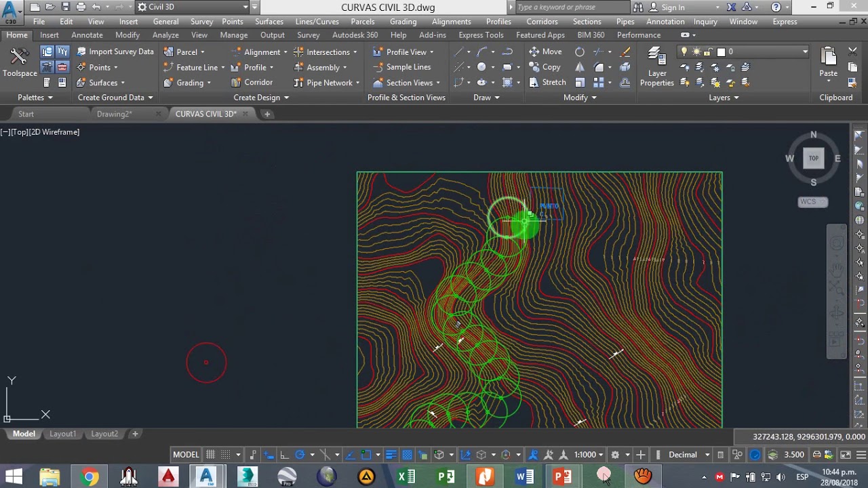Open Excel from the Windows taskbar
Screen dimensions: 868x488
point(406,477)
